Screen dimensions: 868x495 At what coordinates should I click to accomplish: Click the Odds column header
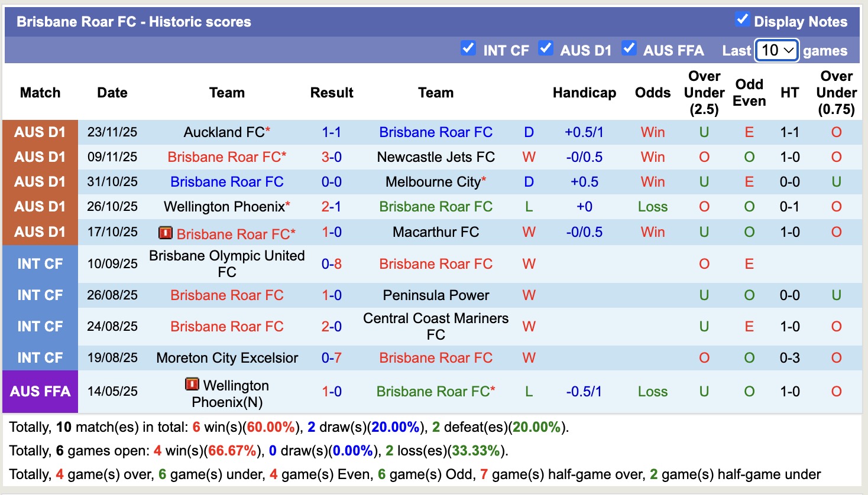(x=652, y=92)
